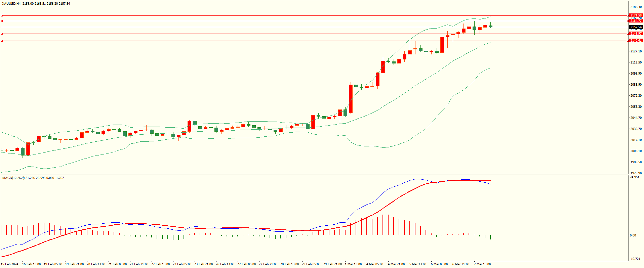Click the 0.00 level on MACD scale
The image size is (644, 268).
coord(633,235)
